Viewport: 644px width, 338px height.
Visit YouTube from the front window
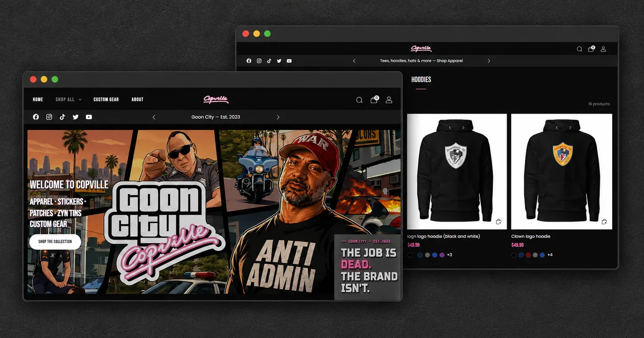(89, 117)
